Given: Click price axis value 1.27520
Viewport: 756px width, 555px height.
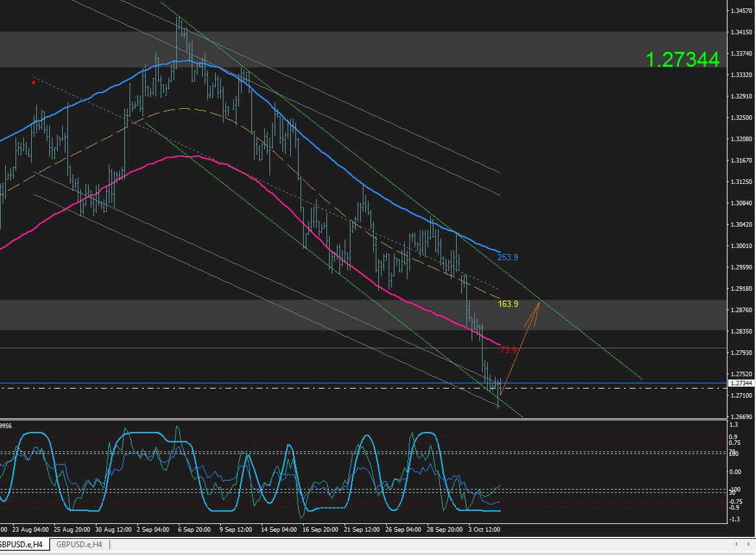Looking at the screenshot, I should [x=742, y=374].
